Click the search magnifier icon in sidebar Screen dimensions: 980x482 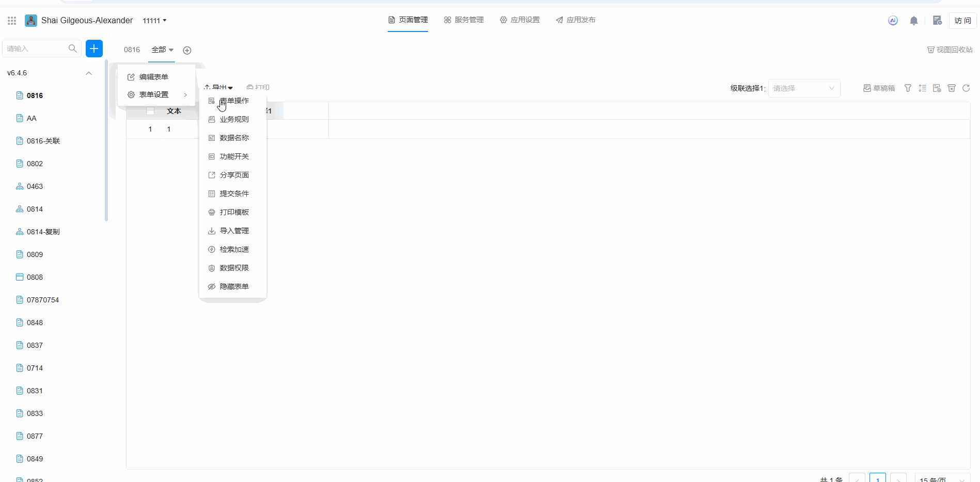[73, 49]
